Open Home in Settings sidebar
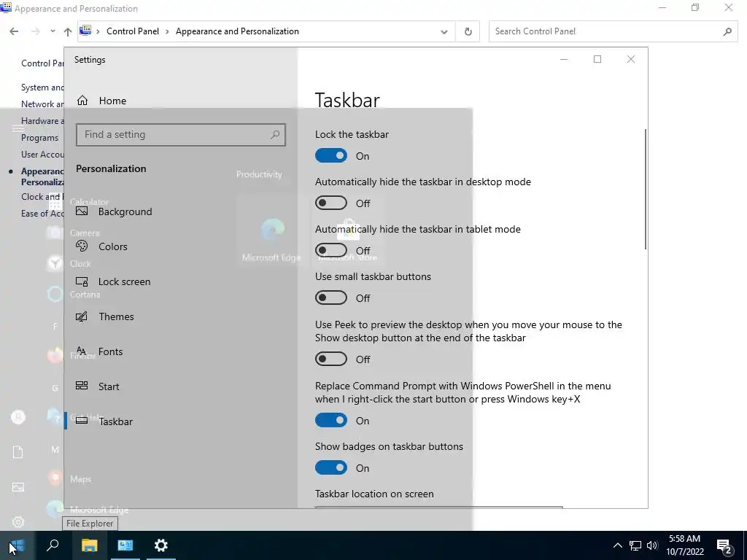747x560 pixels. 181,101
